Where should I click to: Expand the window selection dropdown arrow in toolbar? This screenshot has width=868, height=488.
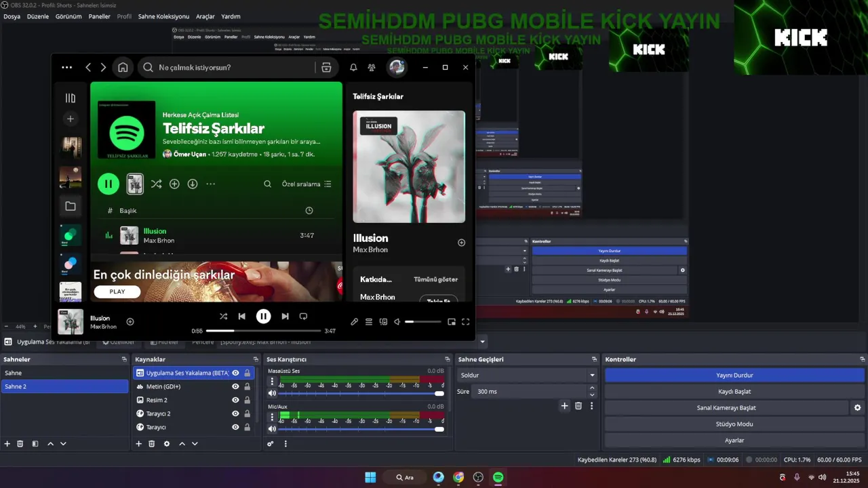(x=483, y=342)
